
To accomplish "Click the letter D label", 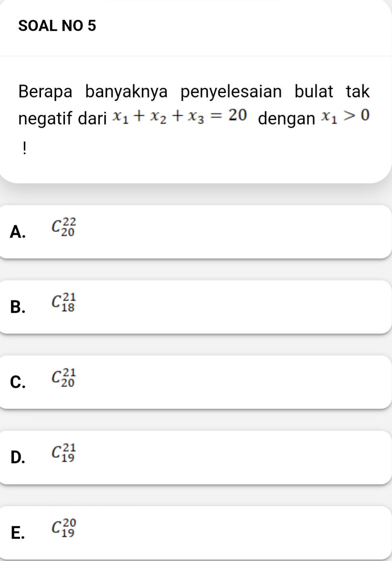I will (x=18, y=457).
